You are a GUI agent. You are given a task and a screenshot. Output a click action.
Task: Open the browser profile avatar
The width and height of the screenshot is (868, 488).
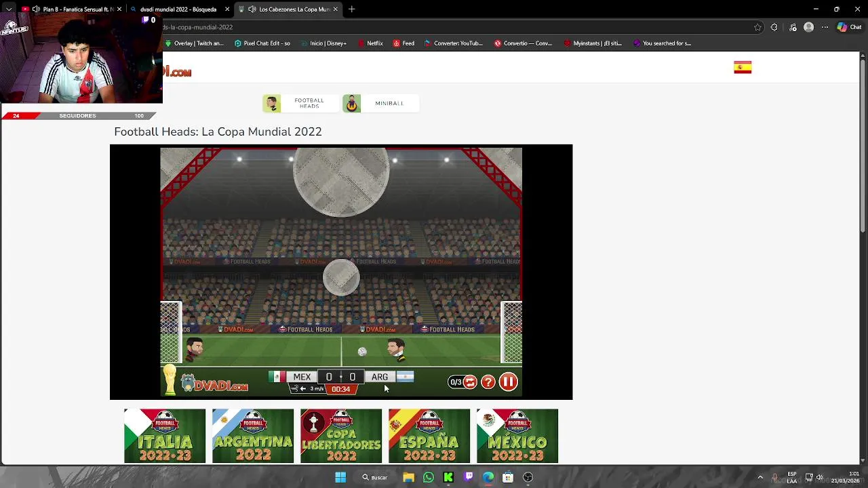(x=808, y=27)
